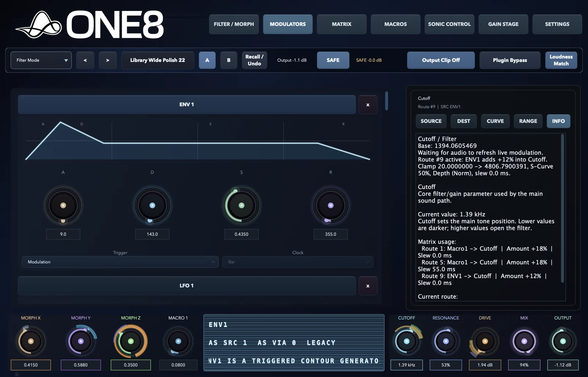Select preset slot B
The image size is (588, 377).
click(x=229, y=60)
